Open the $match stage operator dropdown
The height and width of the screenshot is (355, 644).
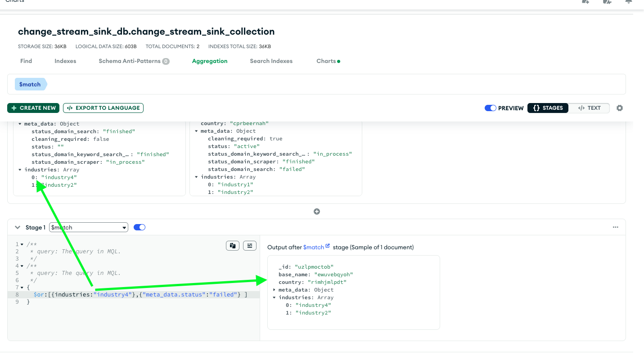coord(88,228)
